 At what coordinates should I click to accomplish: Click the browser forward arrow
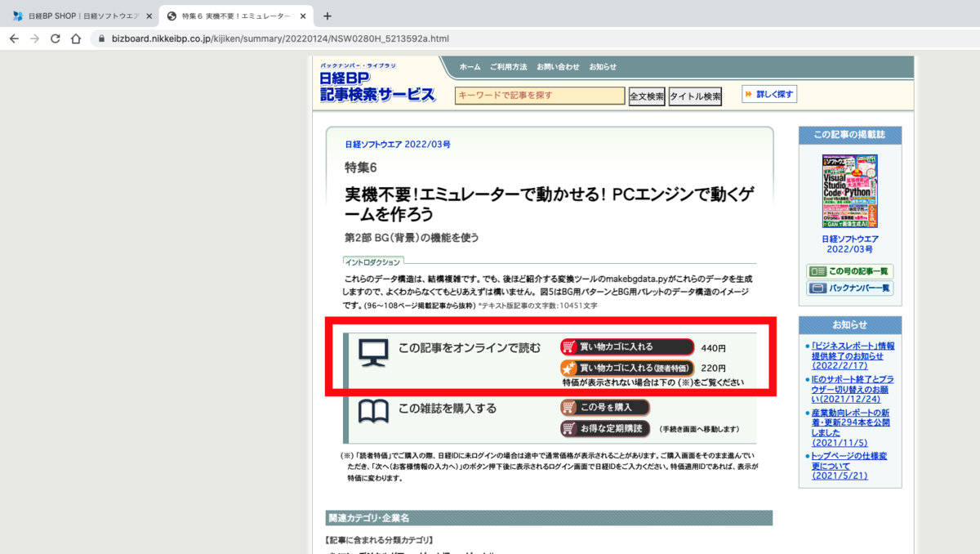click(x=34, y=38)
